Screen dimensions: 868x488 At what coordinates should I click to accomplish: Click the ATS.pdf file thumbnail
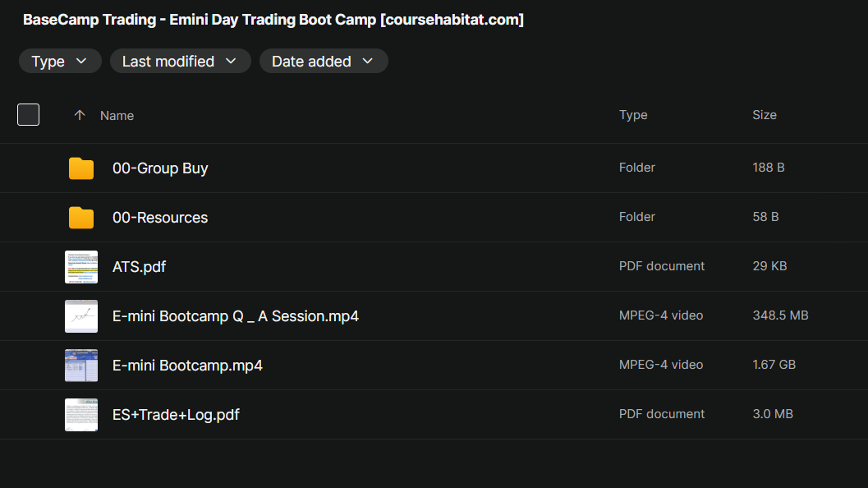pyautogui.click(x=80, y=267)
